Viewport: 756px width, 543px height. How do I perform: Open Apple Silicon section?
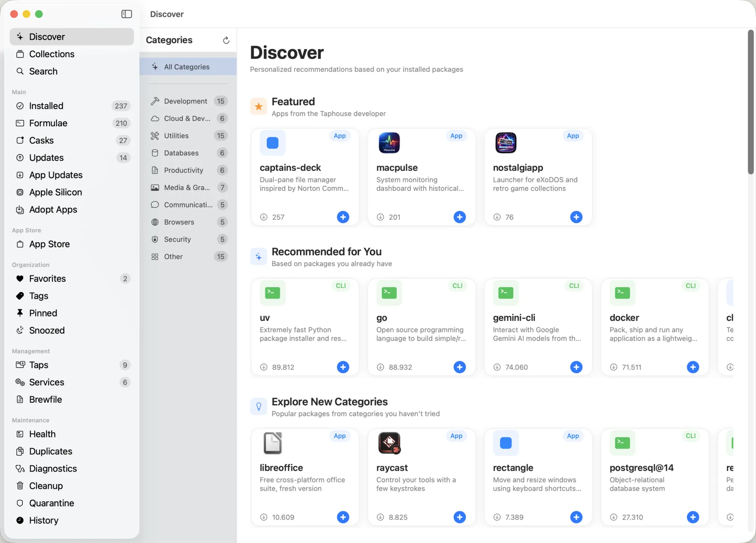[x=72, y=192]
